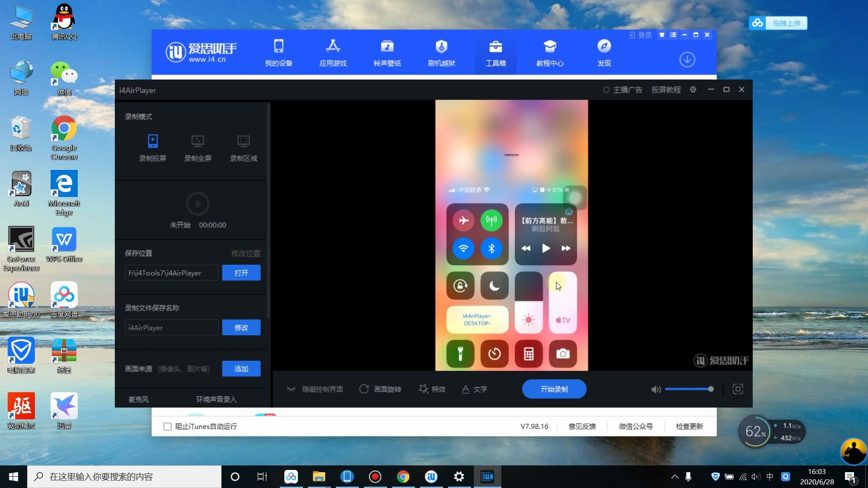Mute audio with the speaker icon

tap(656, 389)
